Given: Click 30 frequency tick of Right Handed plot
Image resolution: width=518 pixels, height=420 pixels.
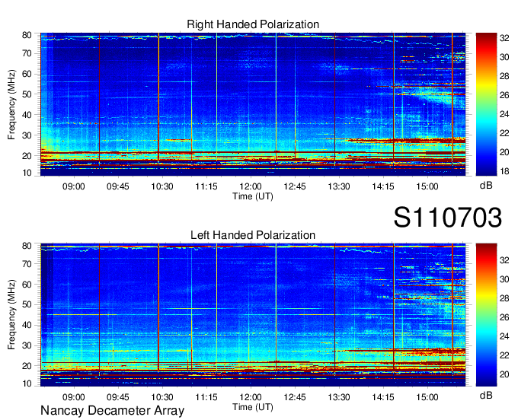Looking at the screenshot, I should click(27, 135).
